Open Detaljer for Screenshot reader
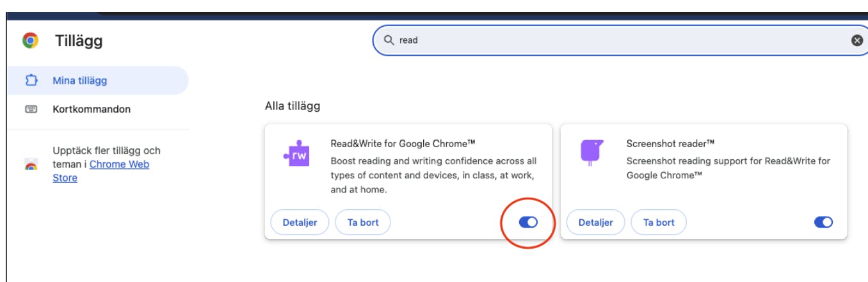 (595, 223)
